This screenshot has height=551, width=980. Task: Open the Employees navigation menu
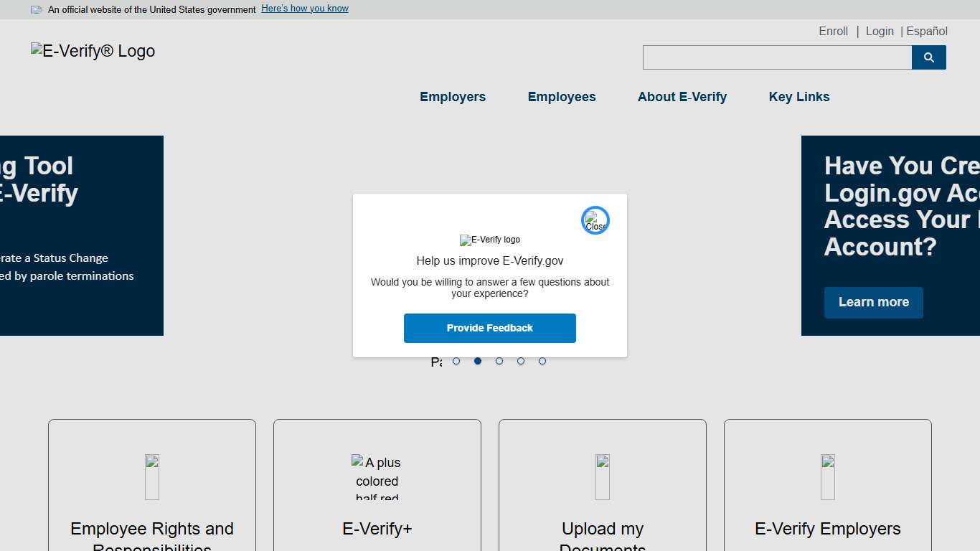[562, 97]
